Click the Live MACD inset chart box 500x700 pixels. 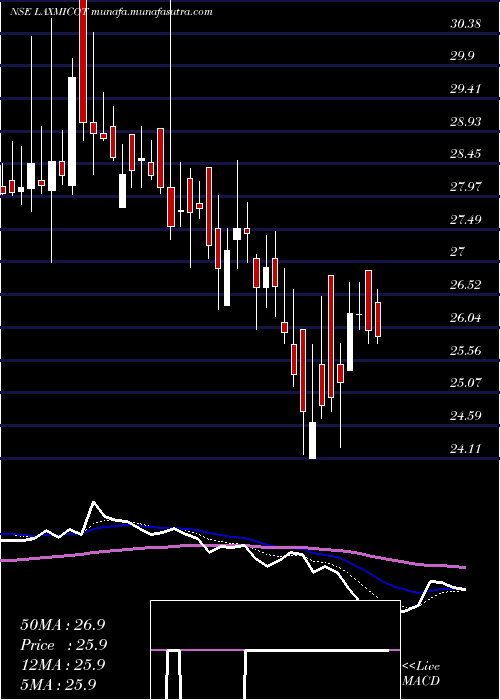click(275, 650)
